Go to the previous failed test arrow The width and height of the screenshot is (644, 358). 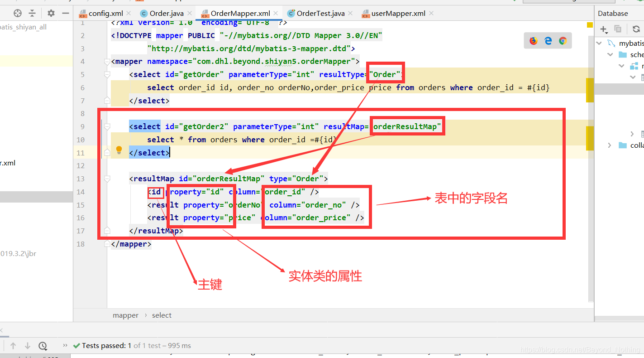[13, 346]
